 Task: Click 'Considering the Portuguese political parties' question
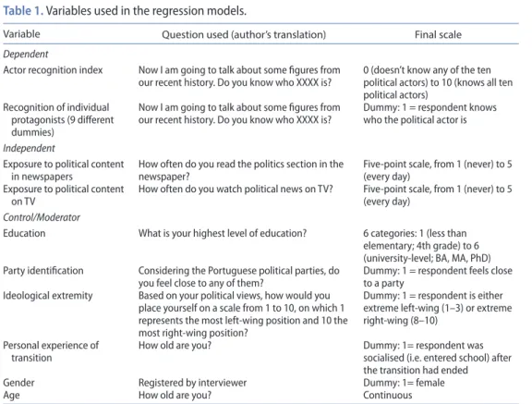[x=239, y=276]
